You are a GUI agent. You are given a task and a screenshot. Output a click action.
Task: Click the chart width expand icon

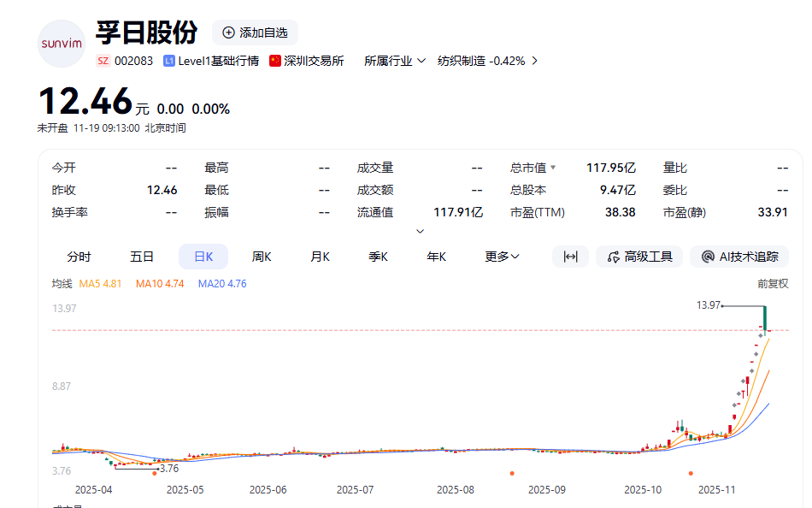570,257
